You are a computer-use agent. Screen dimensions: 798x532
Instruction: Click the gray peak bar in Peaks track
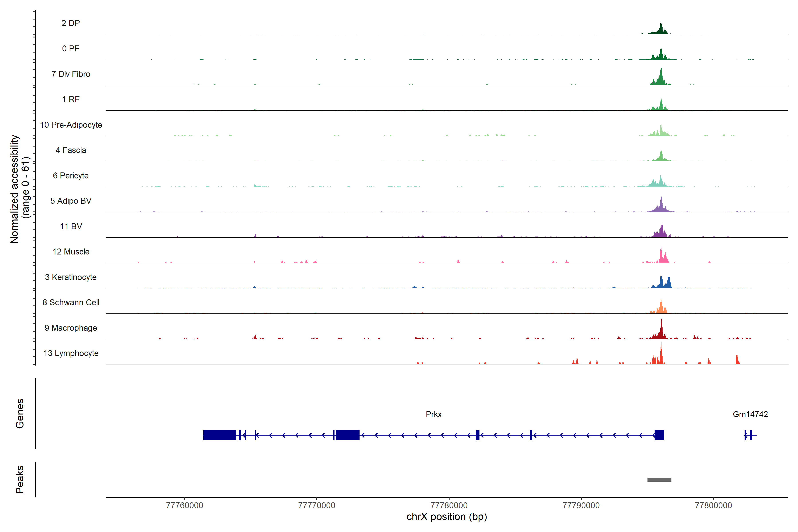click(659, 480)
